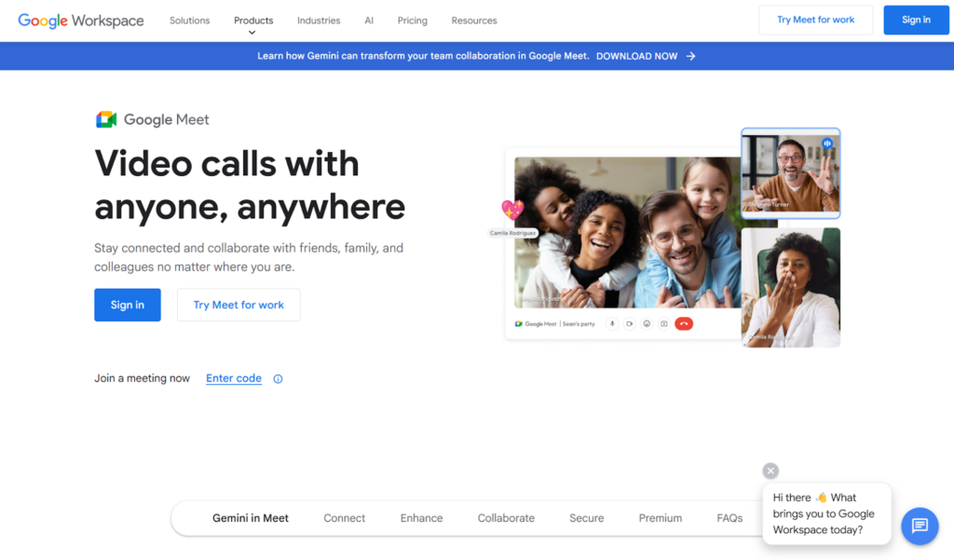Open the Resources navigation menu
The image size is (954, 560).
point(473,20)
